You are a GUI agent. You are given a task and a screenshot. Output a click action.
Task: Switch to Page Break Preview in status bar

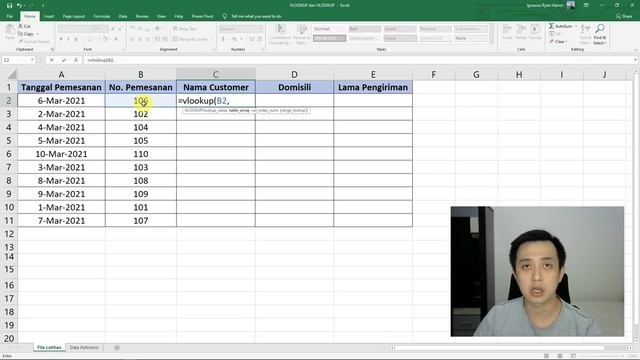point(573,356)
